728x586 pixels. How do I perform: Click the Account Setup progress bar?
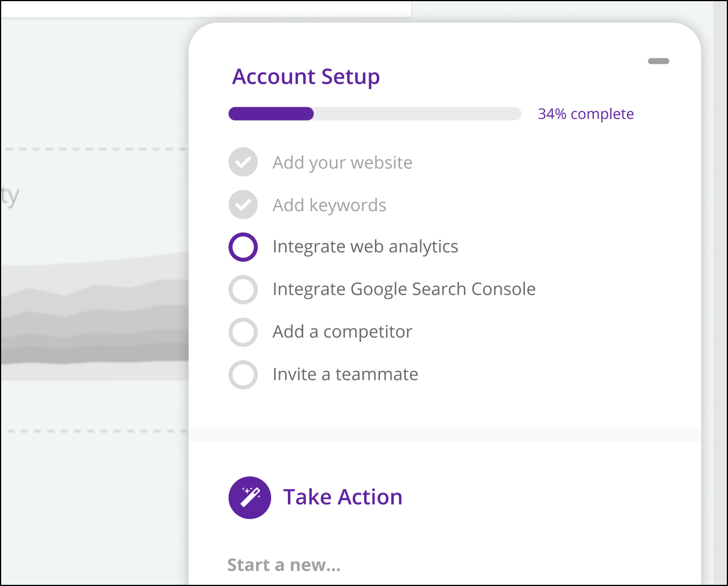click(375, 114)
